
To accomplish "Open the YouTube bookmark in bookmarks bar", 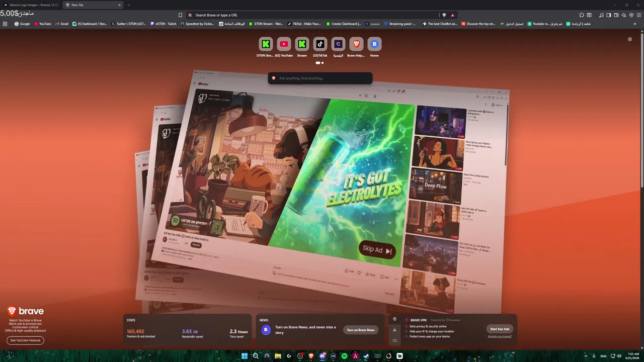I will tap(43, 24).
